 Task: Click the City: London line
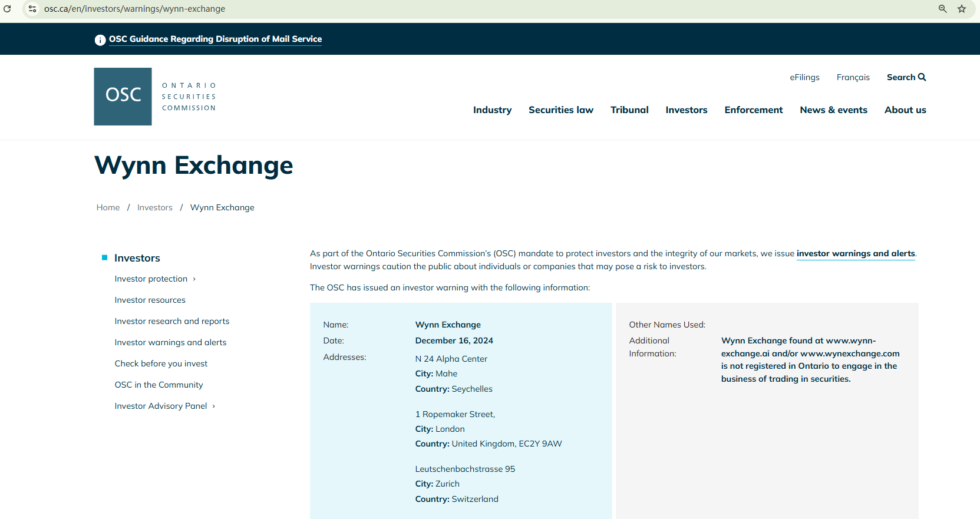440,429
